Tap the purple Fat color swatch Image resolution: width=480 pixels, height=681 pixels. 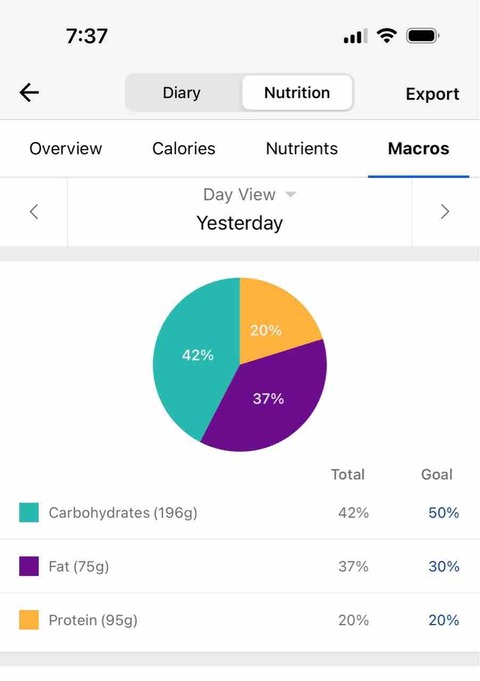29,566
